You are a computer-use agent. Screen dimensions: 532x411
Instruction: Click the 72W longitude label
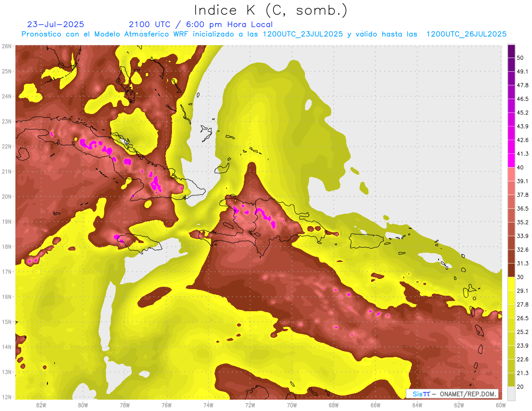(x=250, y=405)
